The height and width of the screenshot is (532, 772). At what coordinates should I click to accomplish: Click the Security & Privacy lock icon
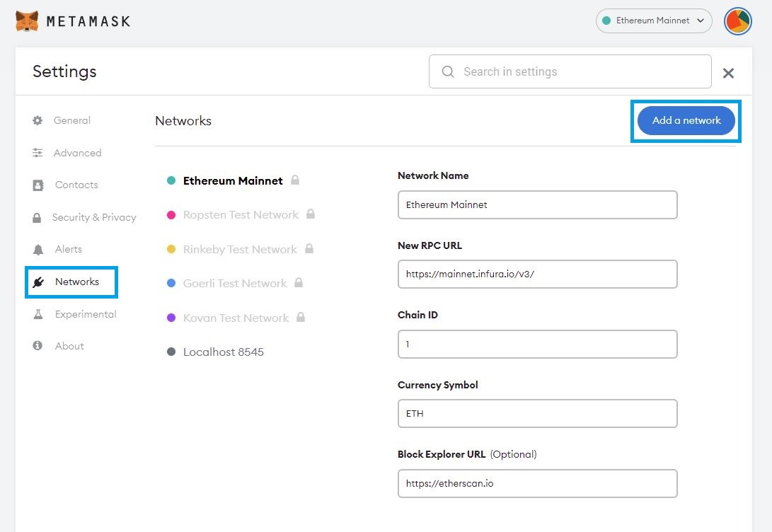(x=37, y=218)
